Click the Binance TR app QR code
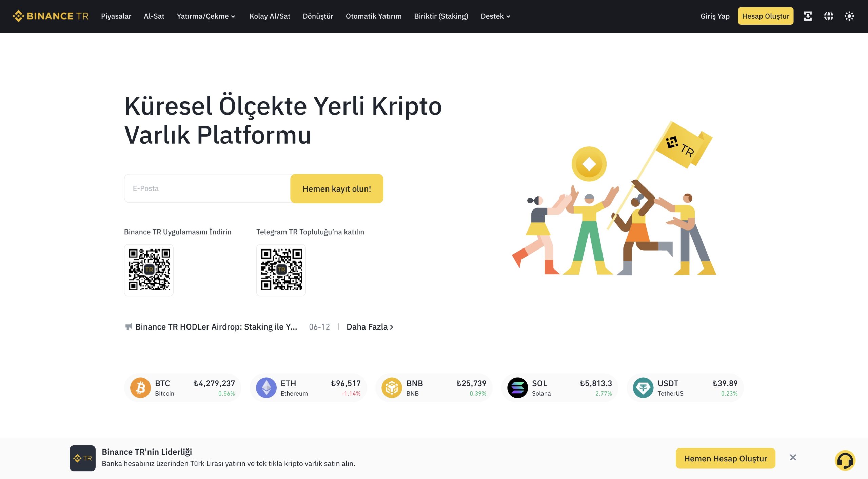The image size is (868, 479). pyautogui.click(x=149, y=270)
